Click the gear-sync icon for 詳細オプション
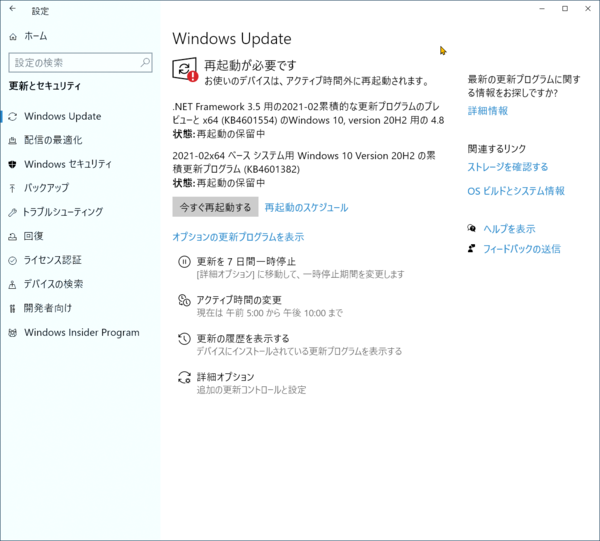 [184, 377]
